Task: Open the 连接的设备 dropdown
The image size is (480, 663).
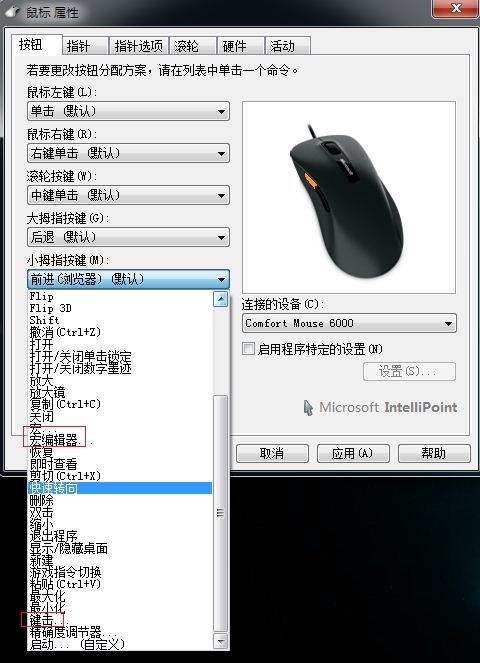Action: point(349,323)
